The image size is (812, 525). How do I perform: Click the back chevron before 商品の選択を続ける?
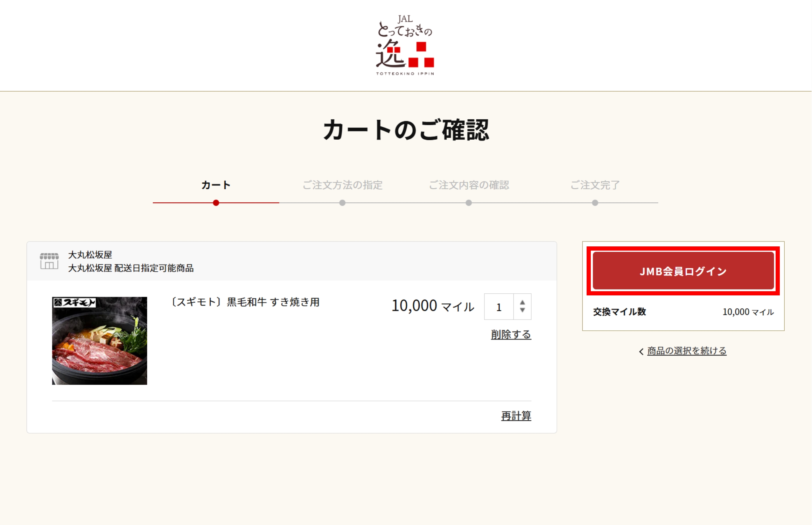pyautogui.click(x=641, y=351)
